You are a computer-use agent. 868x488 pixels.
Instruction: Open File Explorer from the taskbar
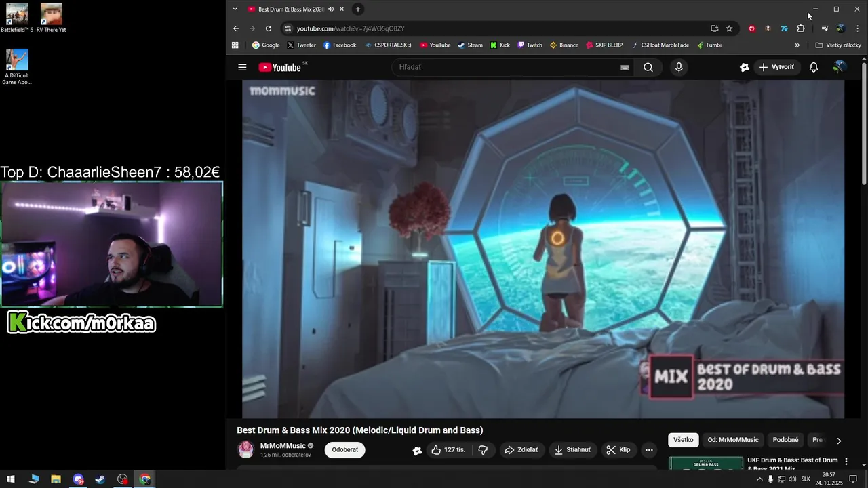[56, 479]
